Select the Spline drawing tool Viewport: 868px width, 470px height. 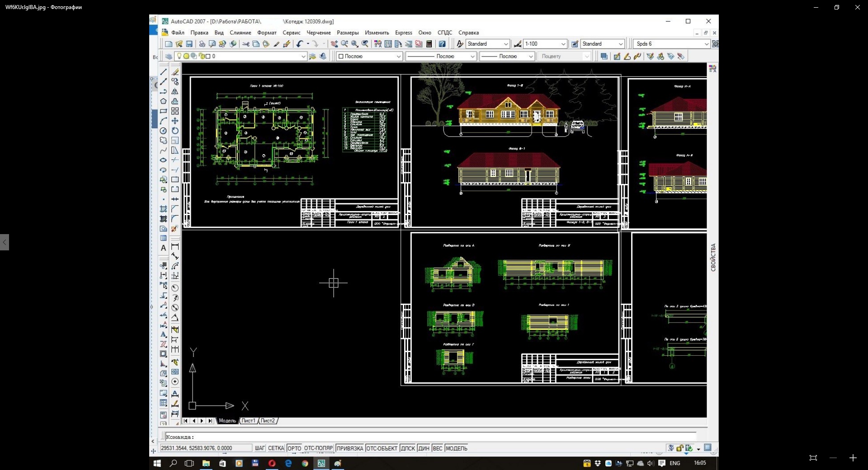pyautogui.click(x=164, y=150)
